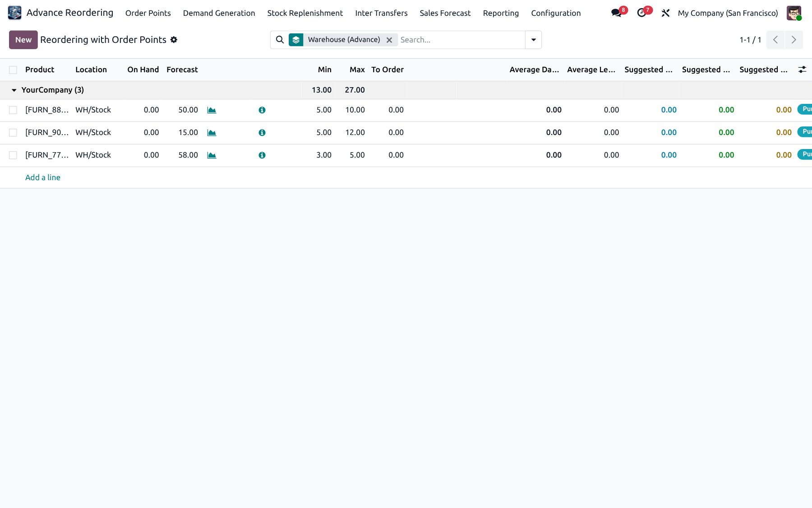Screen dimensions: 812x508
Task: Open the activities clock icon
Action: tap(641, 13)
